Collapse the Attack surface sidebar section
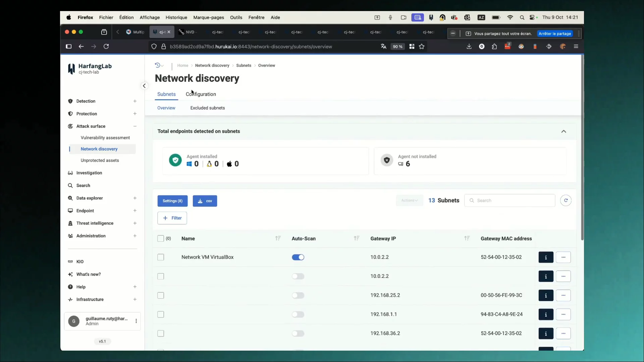 tap(135, 126)
